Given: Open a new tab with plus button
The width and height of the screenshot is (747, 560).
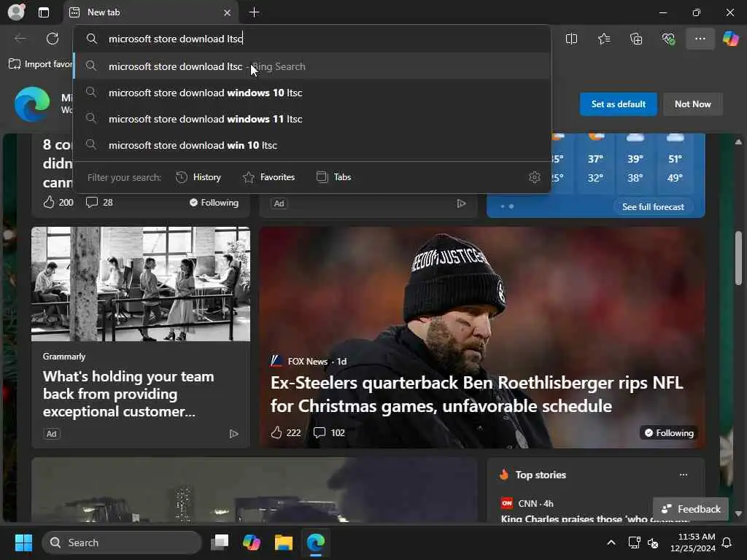Looking at the screenshot, I should [x=255, y=12].
